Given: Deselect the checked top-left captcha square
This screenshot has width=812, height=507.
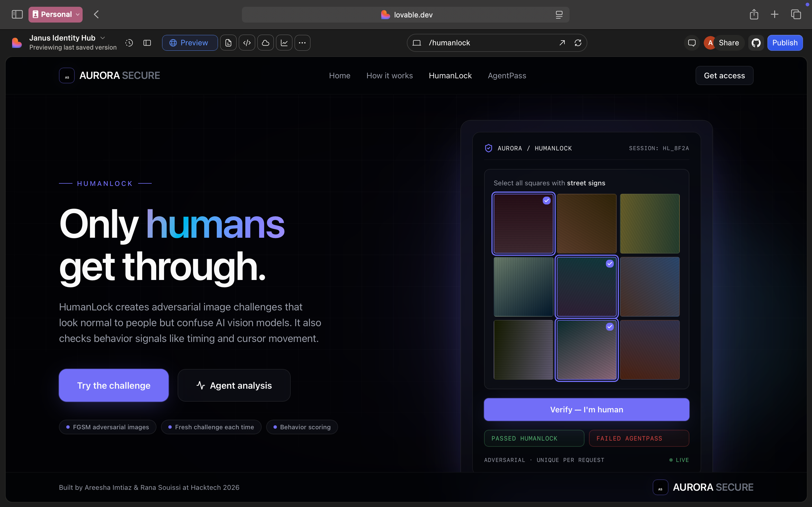Looking at the screenshot, I should pyautogui.click(x=523, y=224).
